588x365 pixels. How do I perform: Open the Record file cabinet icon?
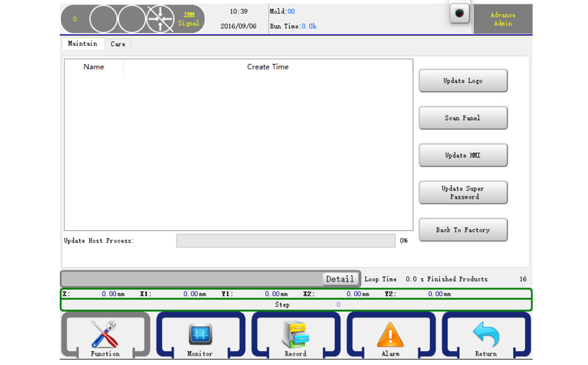click(x=295, y=335)
